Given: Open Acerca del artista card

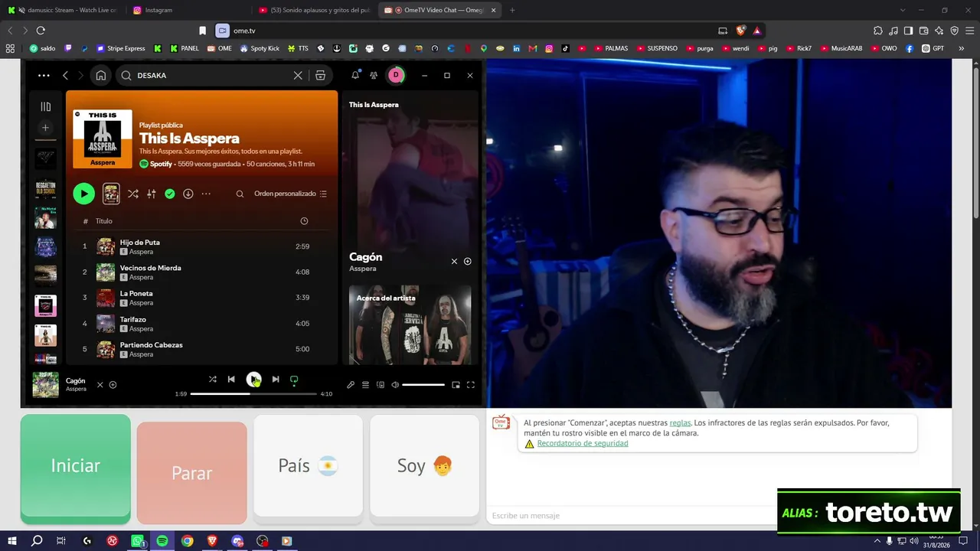Looking at the screenshot, I should 410,324.
